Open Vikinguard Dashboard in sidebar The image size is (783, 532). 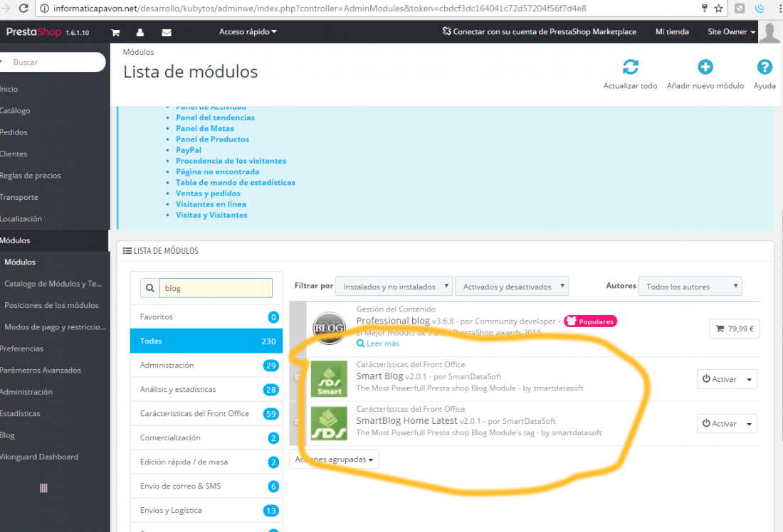point(39,457)
